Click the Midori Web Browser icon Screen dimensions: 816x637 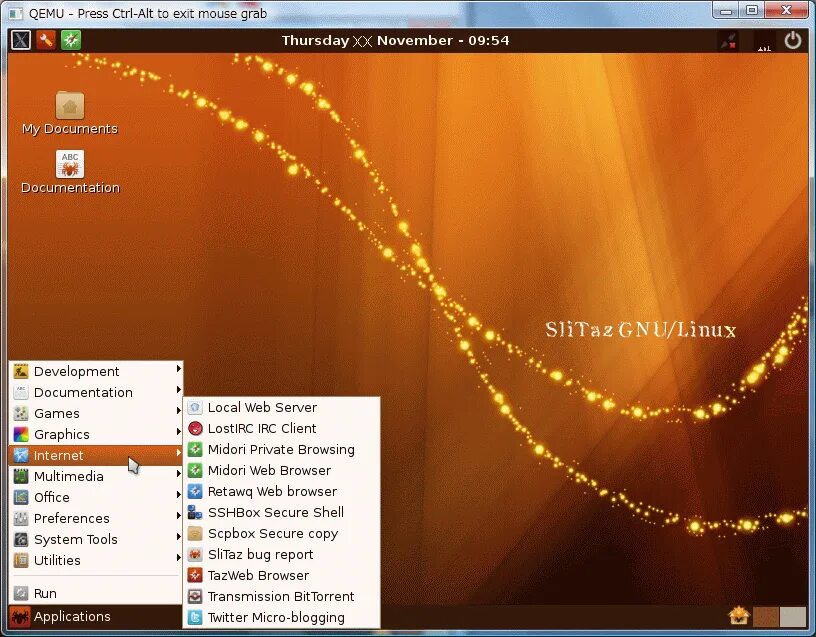pyautogui.click(x=195, y=470)
